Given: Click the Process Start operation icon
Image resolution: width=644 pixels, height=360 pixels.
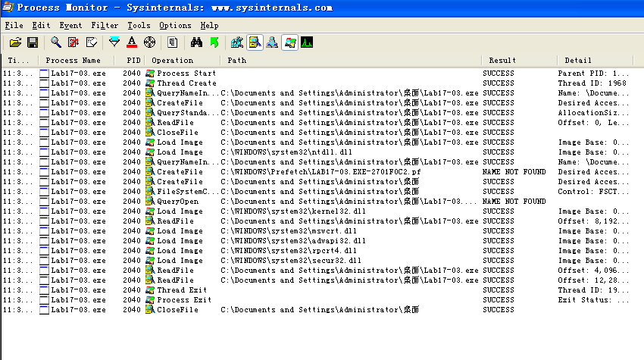Looking at the screenshot, I should coord(150,74).
